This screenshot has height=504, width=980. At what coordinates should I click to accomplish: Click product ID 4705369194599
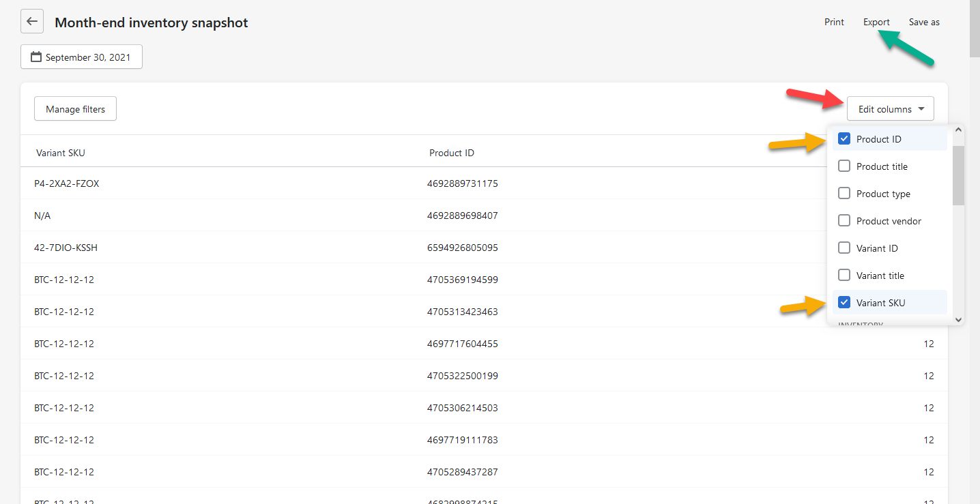tap(463, 280)
